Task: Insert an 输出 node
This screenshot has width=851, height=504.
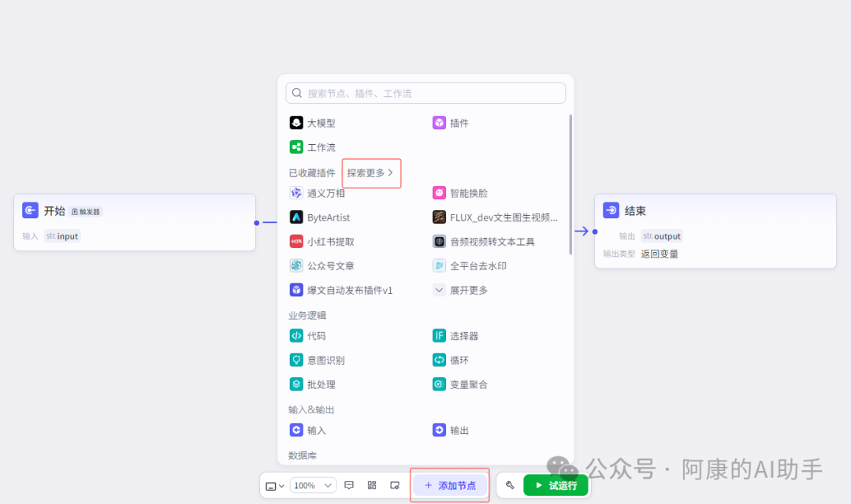Action: coord(451,430)
